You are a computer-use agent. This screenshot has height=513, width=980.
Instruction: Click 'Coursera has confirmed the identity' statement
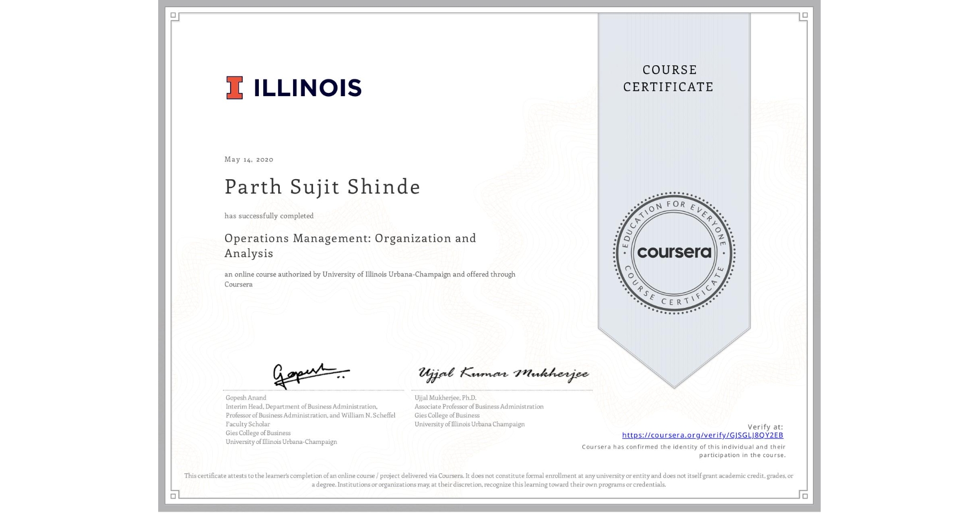coord(684,451)
